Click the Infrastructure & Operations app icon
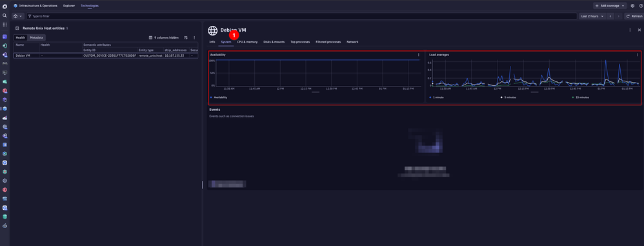 coord(15,6)
